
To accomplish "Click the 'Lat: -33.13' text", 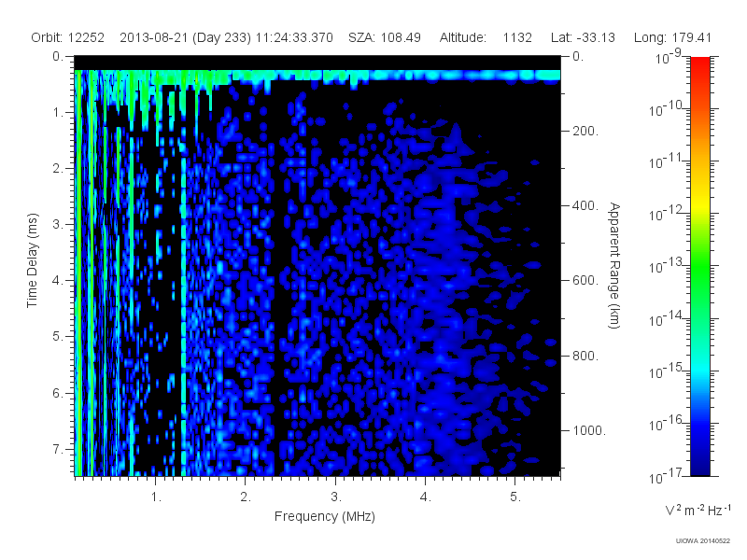I will click(x=583, y=37).
